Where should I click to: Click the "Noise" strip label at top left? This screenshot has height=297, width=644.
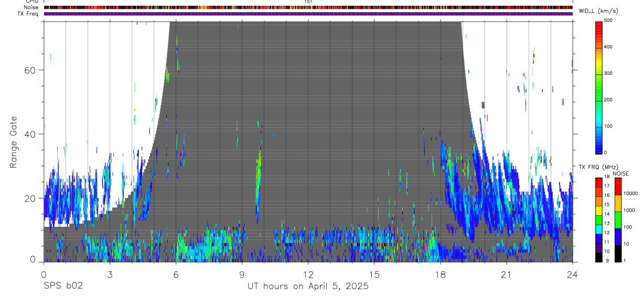click(31, 7)
